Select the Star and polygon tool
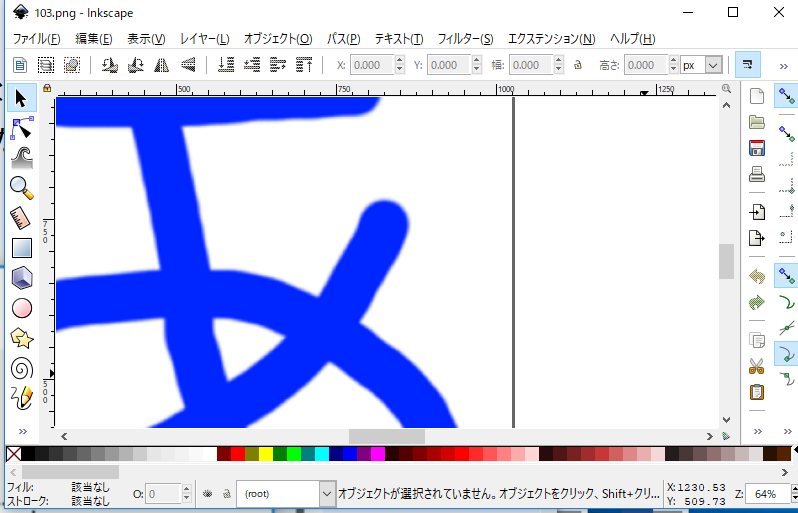This screenshot has width=798, height=513. click(x=22, y=338)
